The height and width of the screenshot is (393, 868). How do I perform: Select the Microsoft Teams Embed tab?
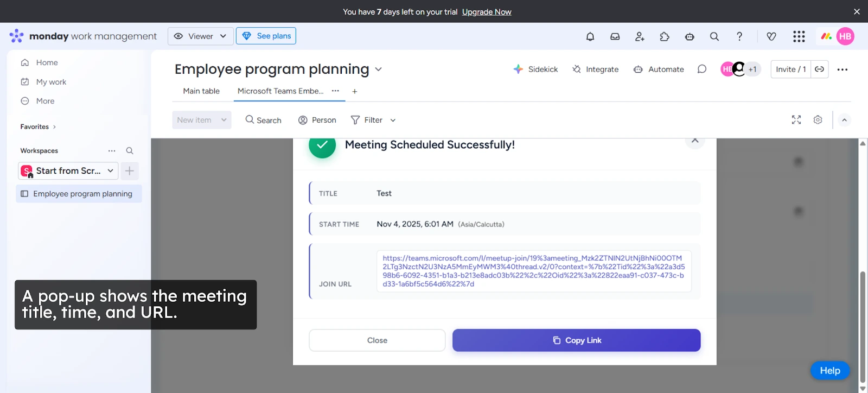(280, 91)
